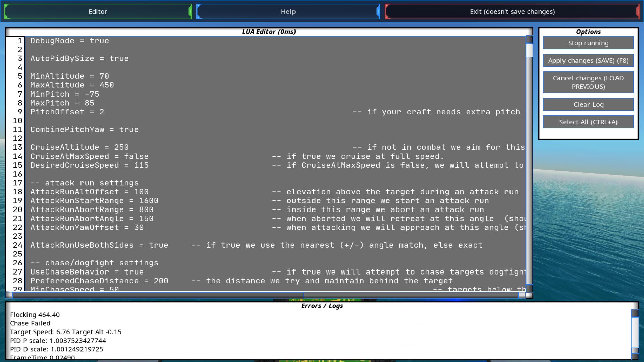The width and height of the screenshot is (644, 362).
Task: Click Select All (CTRL+A)
Action: [x=588, y=122]
